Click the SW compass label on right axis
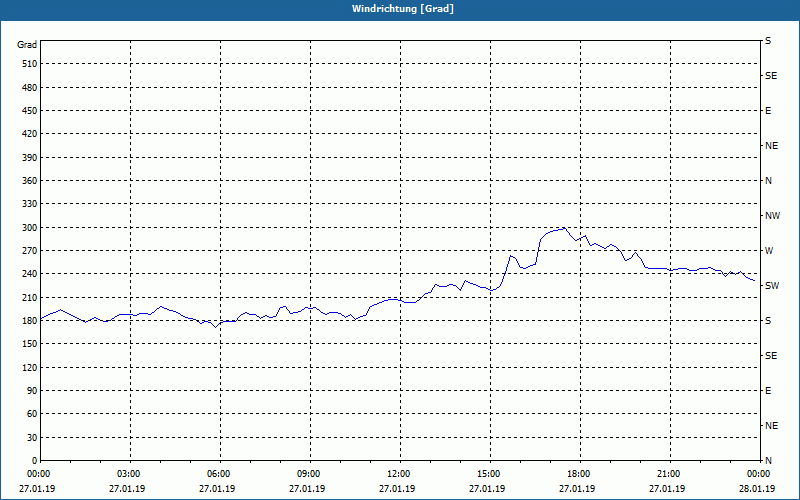The width and height of the screenshot is (800, 500). click(x=772, y=286)
